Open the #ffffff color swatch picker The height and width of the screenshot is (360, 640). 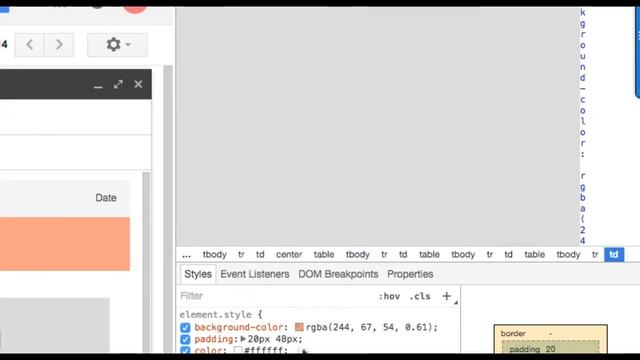pos(238,350)
